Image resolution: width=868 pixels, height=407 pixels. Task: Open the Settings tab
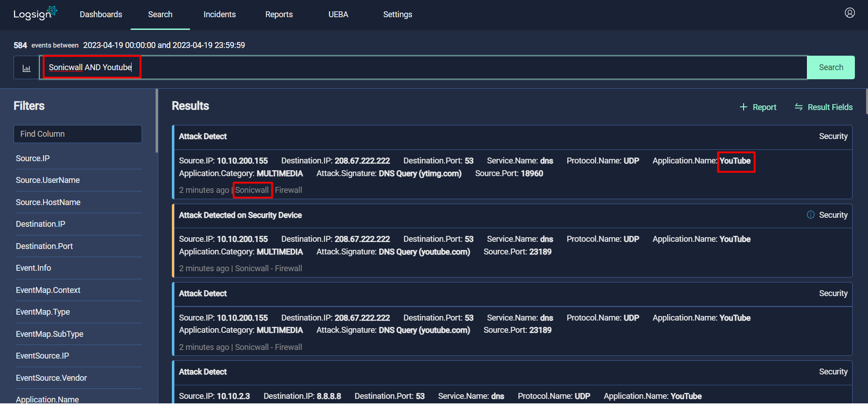(398, 14)
